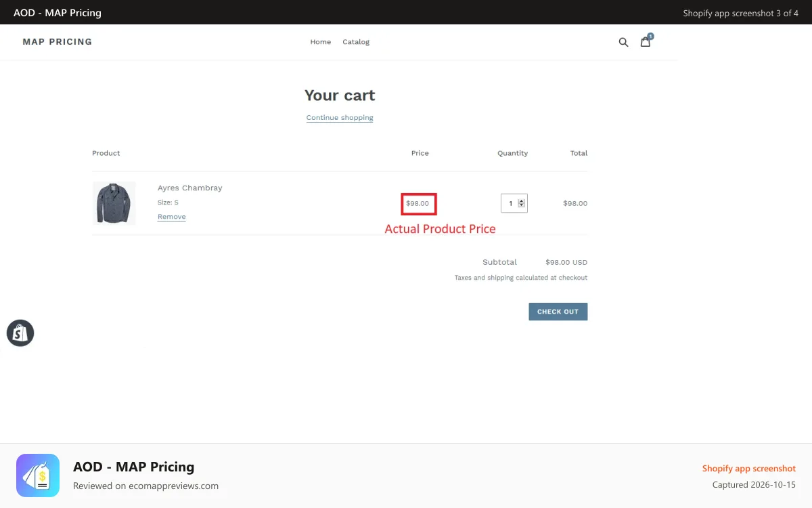Click the Product column header
The height and width of the screenshot is (508, 812).
point(106,153)
